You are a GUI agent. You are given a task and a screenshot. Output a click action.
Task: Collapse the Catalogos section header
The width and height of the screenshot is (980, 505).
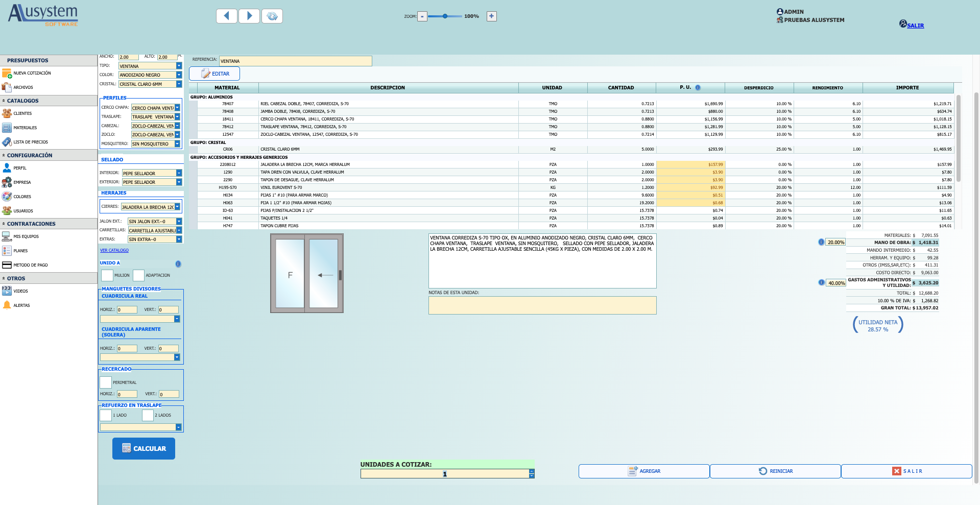click(x=49, y=101)
